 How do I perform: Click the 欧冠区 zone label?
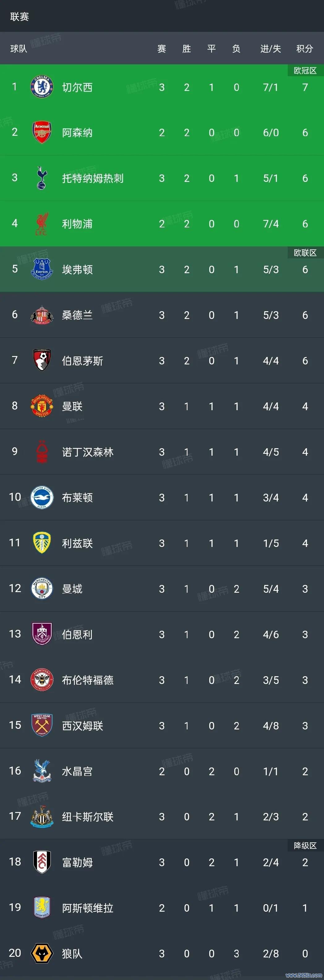tap(305, 71)
